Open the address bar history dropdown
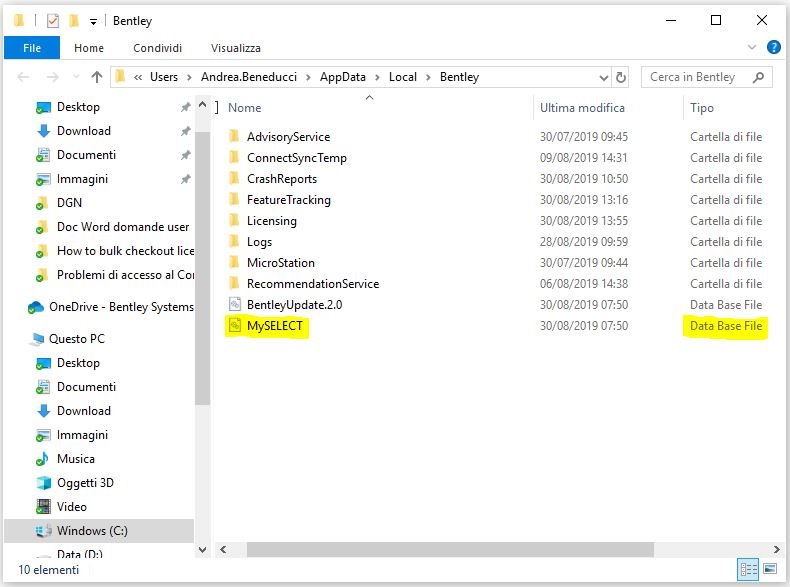The width and height of the screenshot is (790, 587). click(604, 78)
